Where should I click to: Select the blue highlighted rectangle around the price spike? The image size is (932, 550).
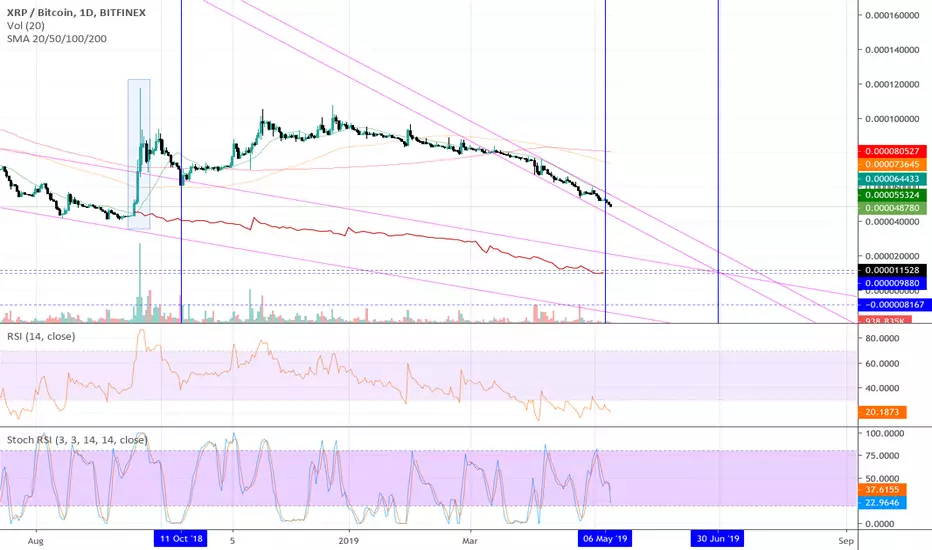[x=139, y=154]
